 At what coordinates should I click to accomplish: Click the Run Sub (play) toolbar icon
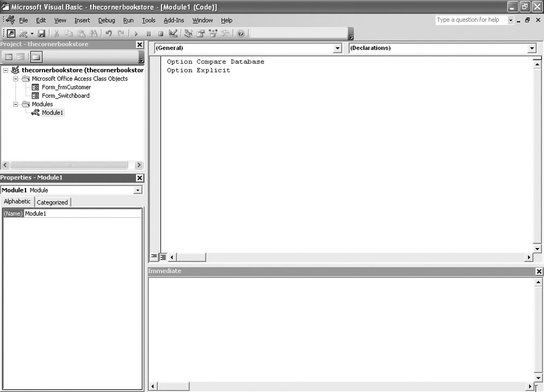point(136,34)
